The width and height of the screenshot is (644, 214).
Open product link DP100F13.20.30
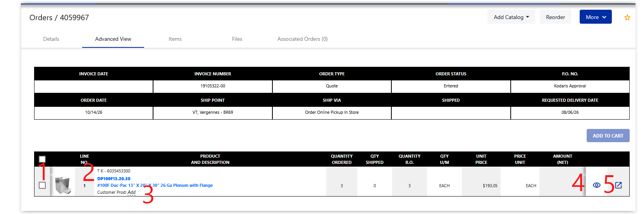click(x=114, y=179)
